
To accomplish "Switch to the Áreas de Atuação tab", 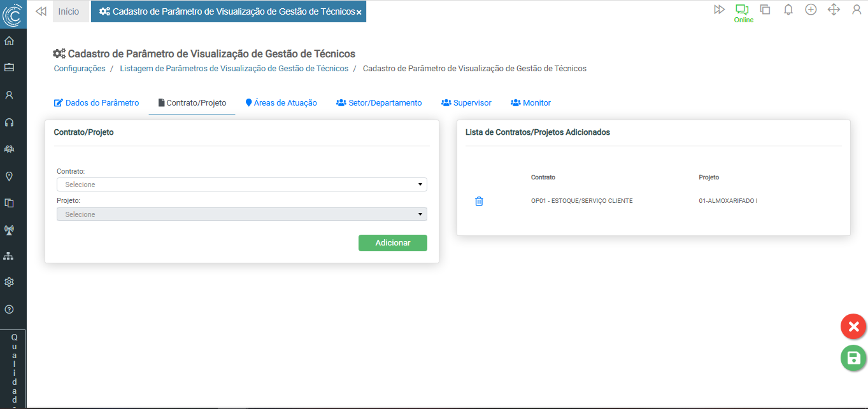I will tap(281, 103).
